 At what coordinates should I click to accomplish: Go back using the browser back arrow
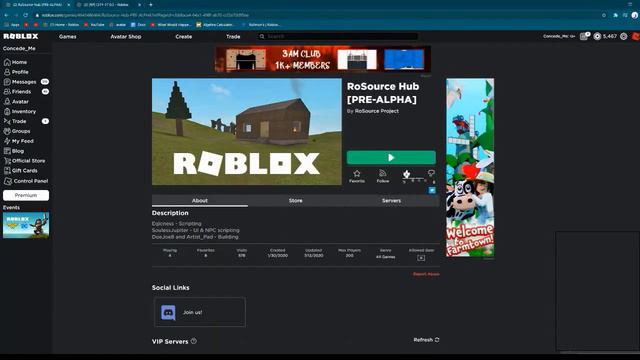click(x=7, y=15)
